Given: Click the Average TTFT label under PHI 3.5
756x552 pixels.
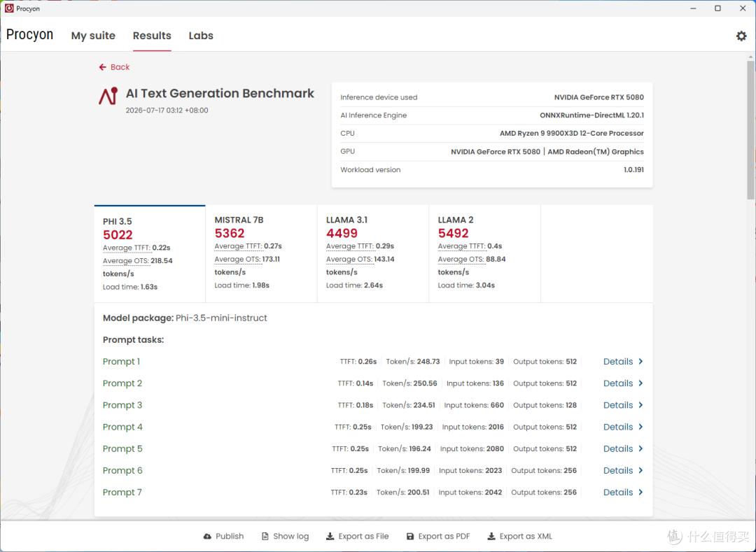Looking at the screenshot, I should point(126,248).
